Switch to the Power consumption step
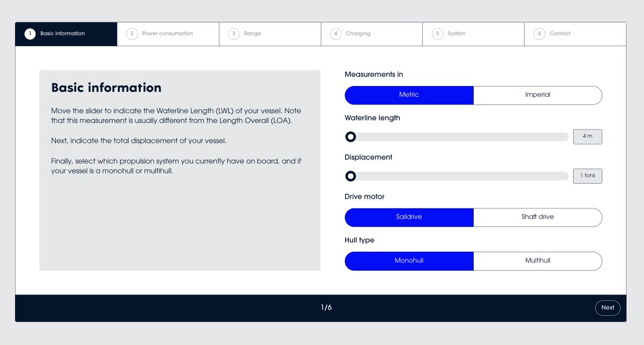This screenshot has width=644, height=345. pos(168,34)
